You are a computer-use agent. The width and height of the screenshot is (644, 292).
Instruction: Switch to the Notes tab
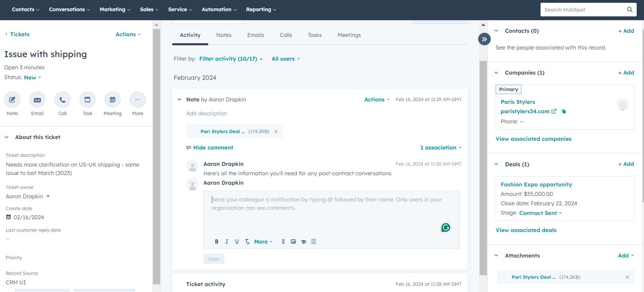(224, 35)
